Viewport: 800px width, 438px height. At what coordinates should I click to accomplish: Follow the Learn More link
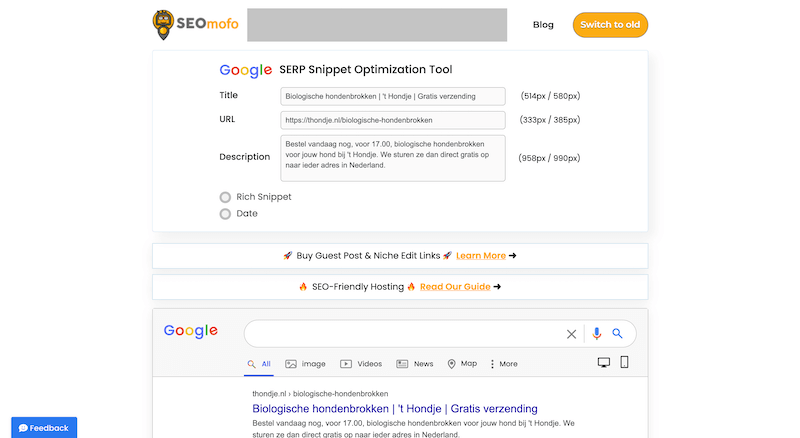pos(480,256)
